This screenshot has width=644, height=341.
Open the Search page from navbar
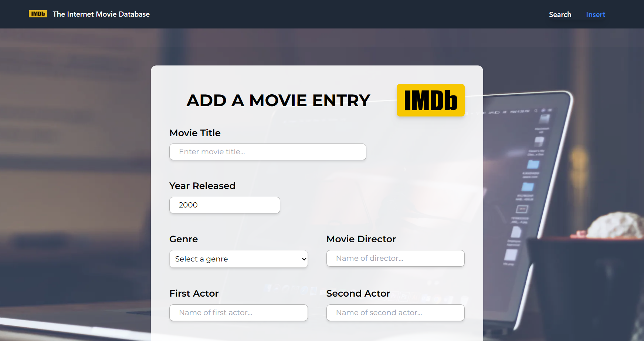(x=560, y=14)
